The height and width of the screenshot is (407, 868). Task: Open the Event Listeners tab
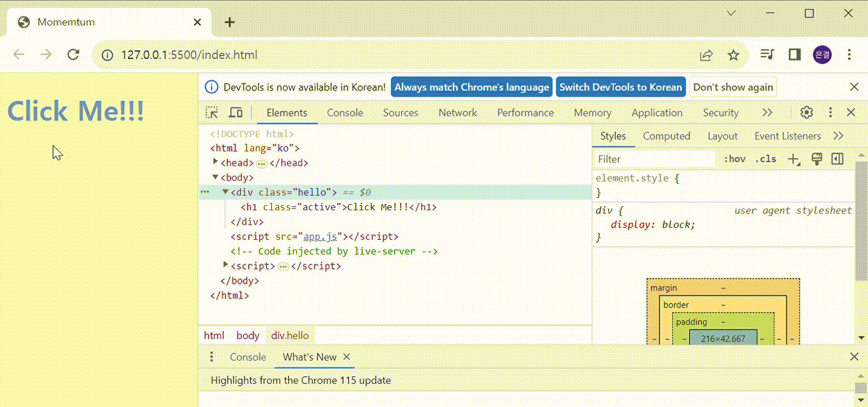(788, 136)
